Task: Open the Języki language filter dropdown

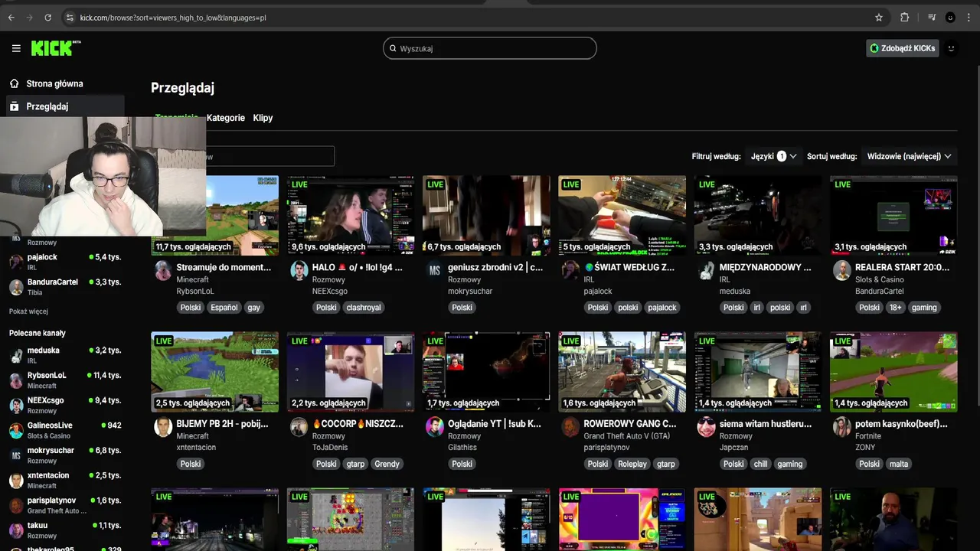Action: click(773, 156)
